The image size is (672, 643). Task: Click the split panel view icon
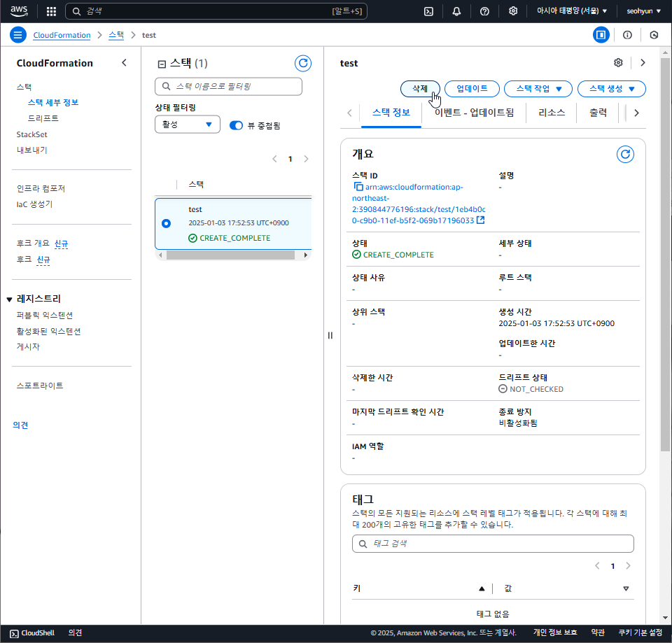pos(601,35)
